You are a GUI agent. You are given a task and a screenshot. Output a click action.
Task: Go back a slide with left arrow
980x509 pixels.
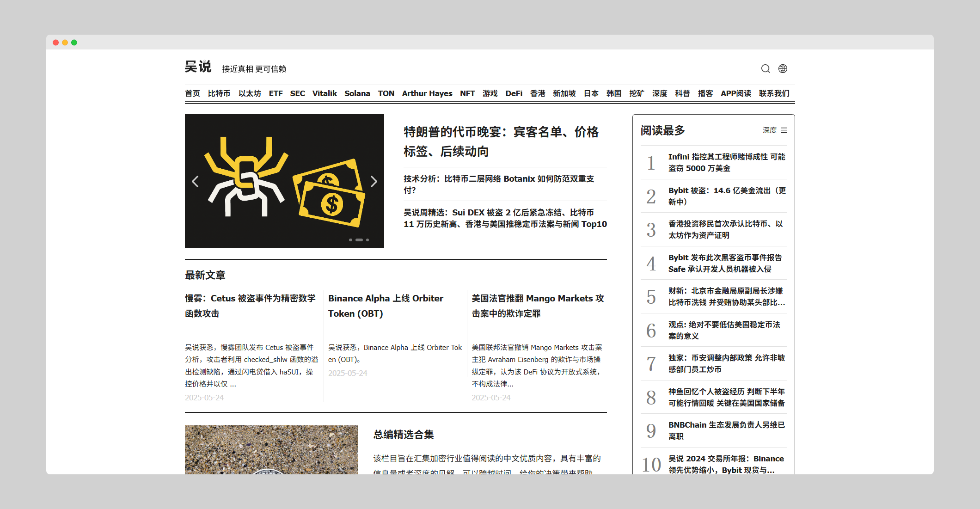click(x=195, y=182)
